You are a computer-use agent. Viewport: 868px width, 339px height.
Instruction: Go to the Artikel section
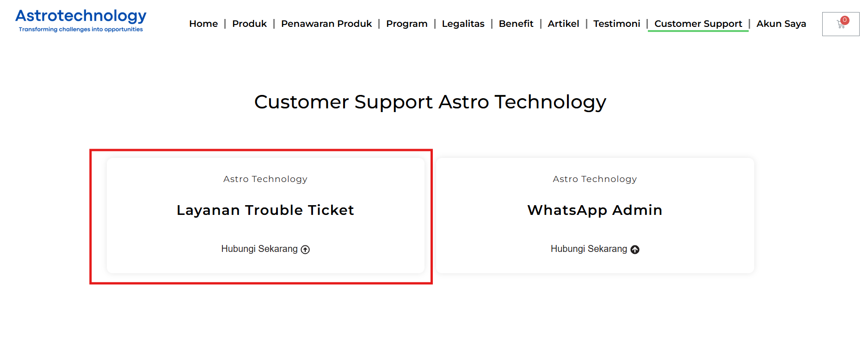click(x=563, y=24)
